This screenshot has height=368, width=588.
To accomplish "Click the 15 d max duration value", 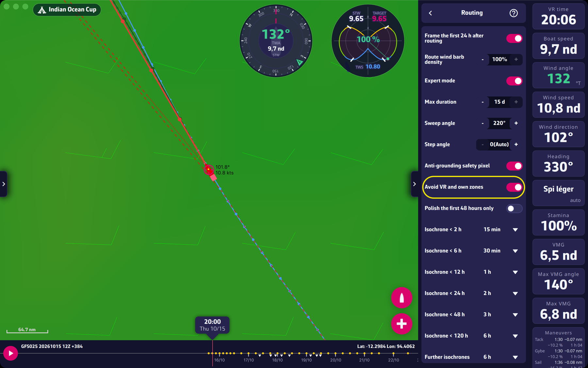I will click(x=499, y=102).
